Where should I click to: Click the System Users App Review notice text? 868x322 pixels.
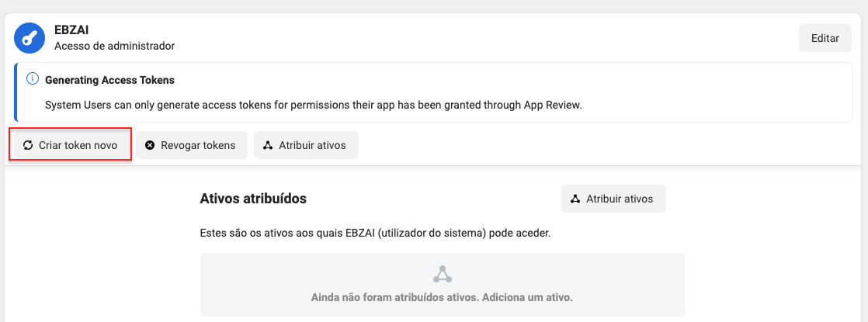pyautogui.click(x=314, y=105)
